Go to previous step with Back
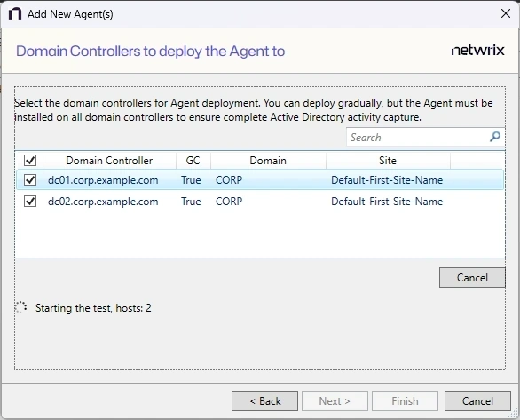 (265, 401)
